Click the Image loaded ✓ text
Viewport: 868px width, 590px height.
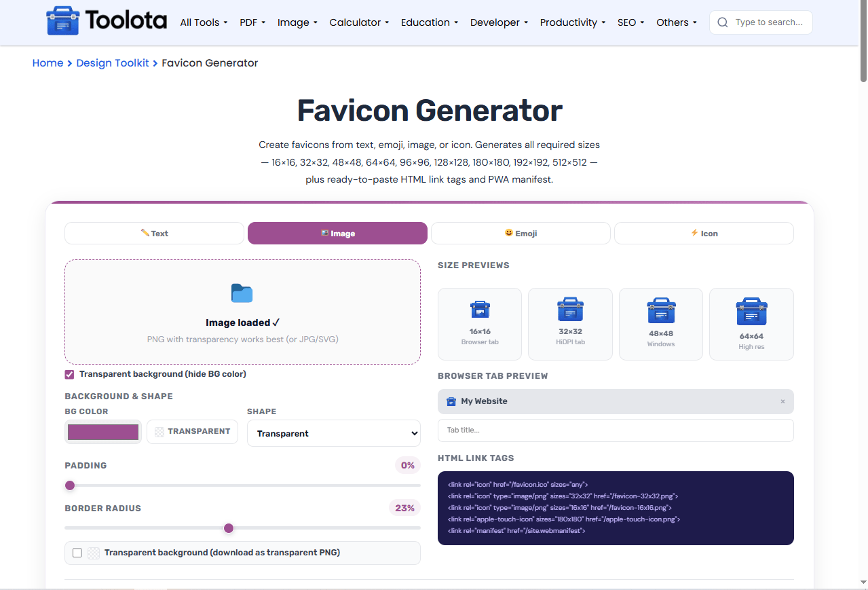(x=242, y=323)
